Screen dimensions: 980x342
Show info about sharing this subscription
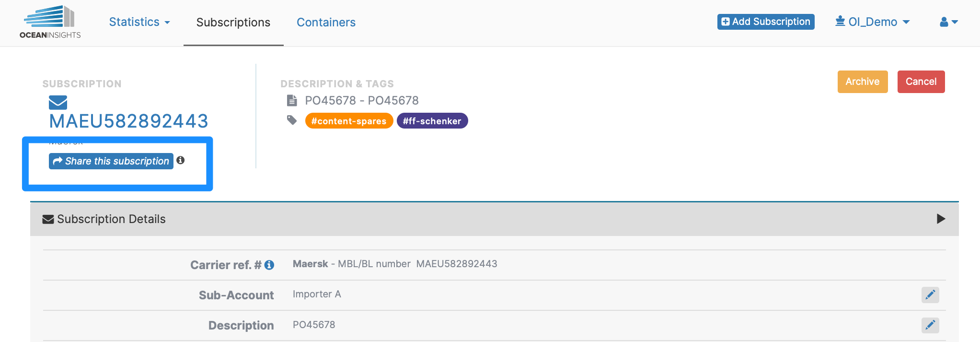(x=181, y=160)
